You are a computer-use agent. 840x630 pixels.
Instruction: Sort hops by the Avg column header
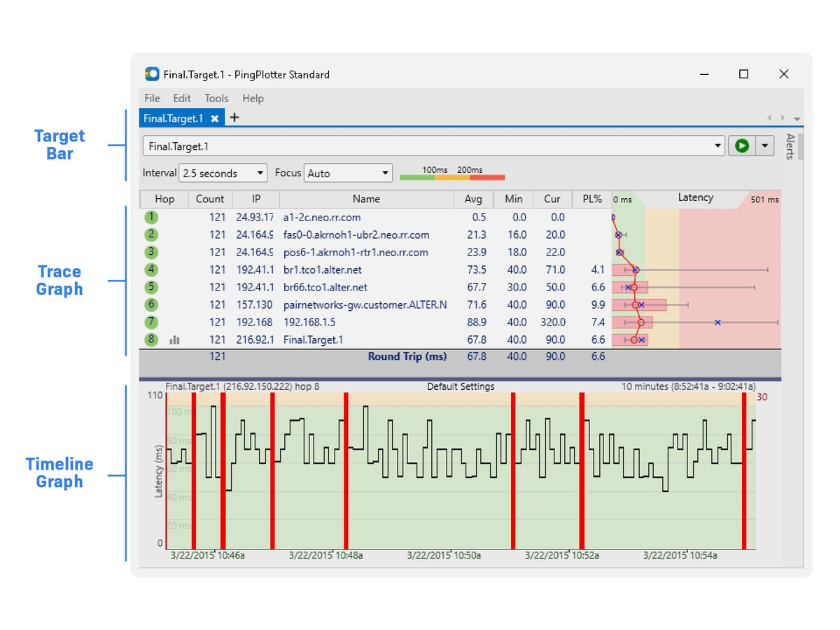473,199
